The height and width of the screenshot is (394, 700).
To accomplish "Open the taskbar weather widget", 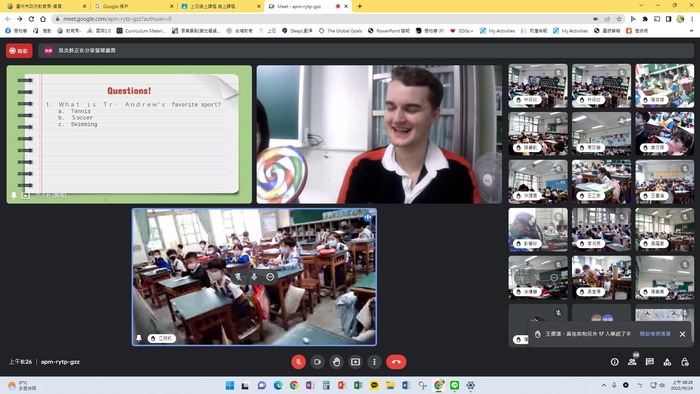I will (x=23, y=385).
